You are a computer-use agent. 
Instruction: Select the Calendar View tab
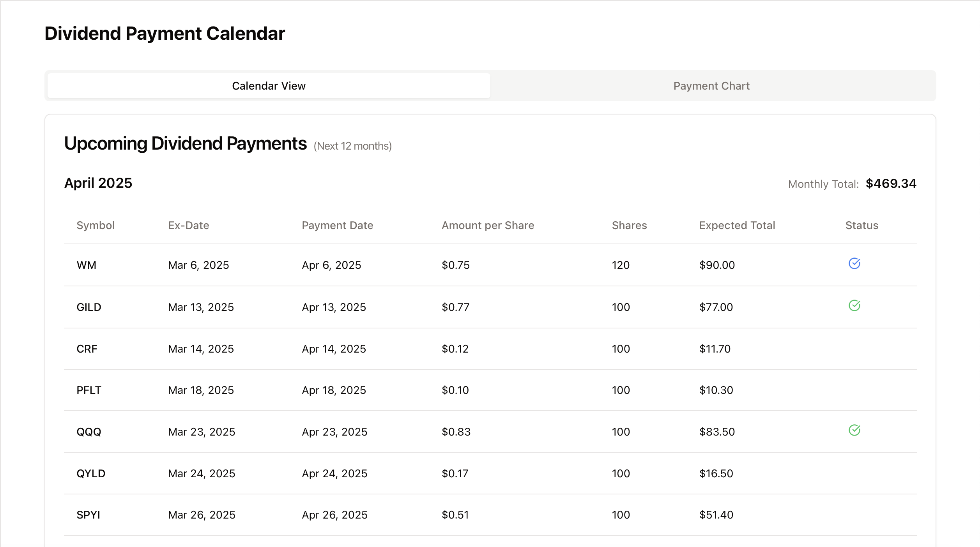269,85
